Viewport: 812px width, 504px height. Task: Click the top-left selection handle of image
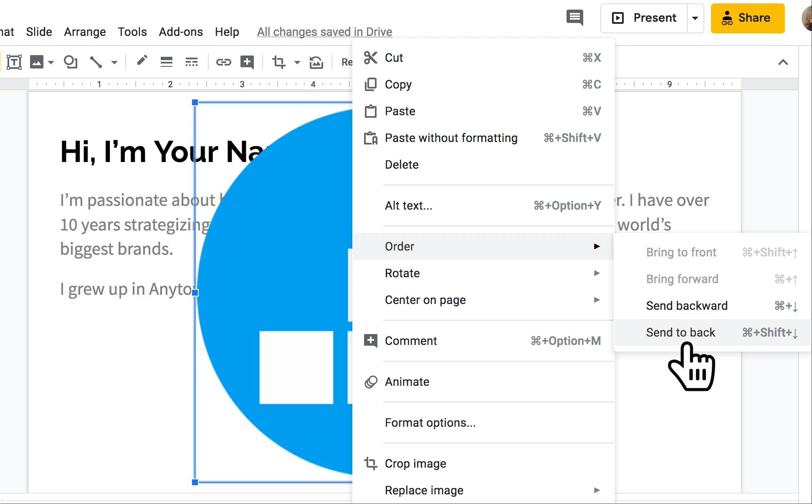[195, 102]
